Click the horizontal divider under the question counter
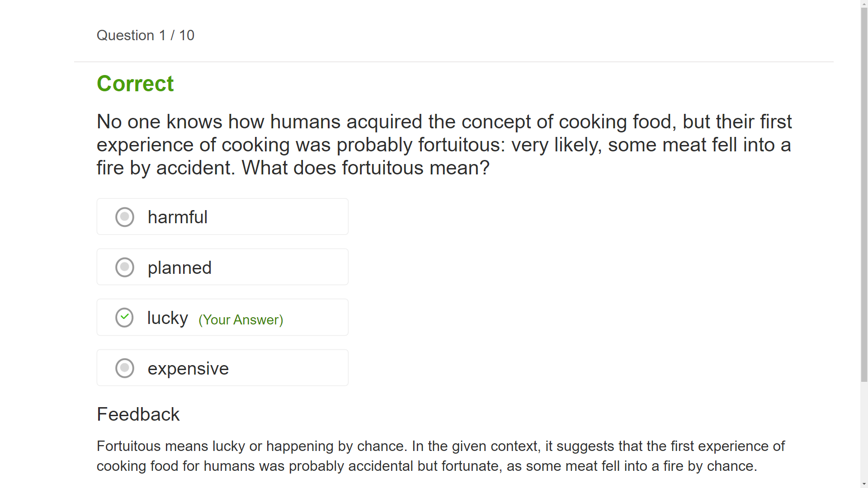868x488 pixels. (452, 62)
